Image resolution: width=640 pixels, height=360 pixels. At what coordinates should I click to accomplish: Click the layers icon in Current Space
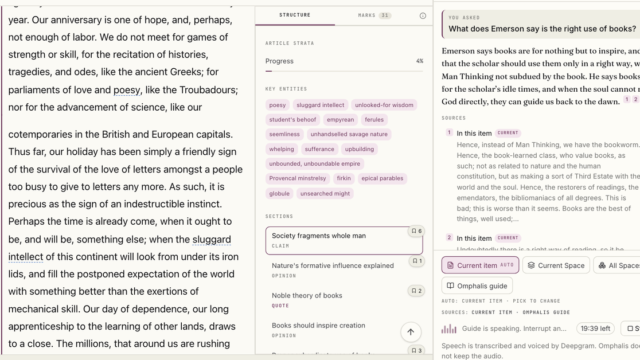coord(531,265)
